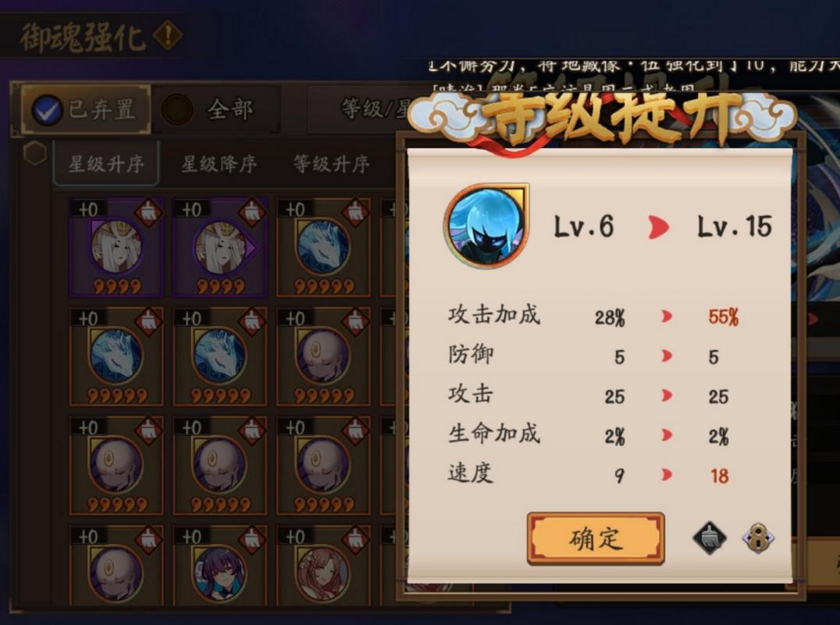
Task: Select the blue dragon soul in first row
Action: 323,247
